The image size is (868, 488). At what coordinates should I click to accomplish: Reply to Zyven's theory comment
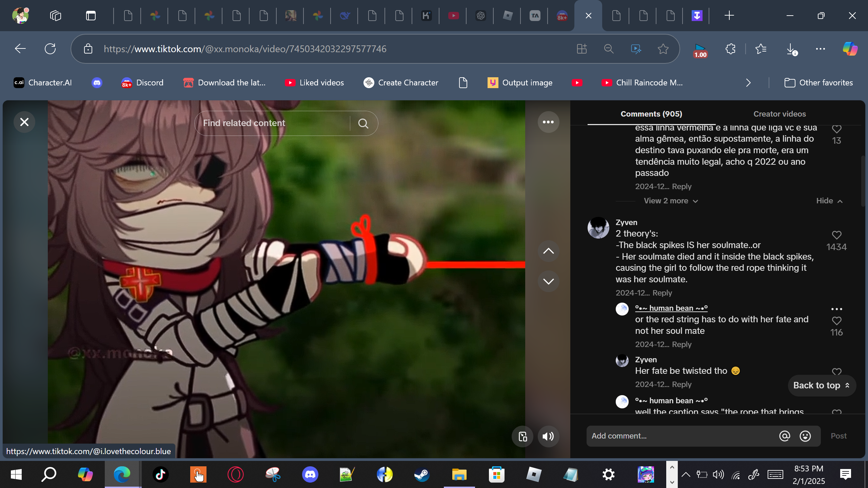tap(662, 293)
